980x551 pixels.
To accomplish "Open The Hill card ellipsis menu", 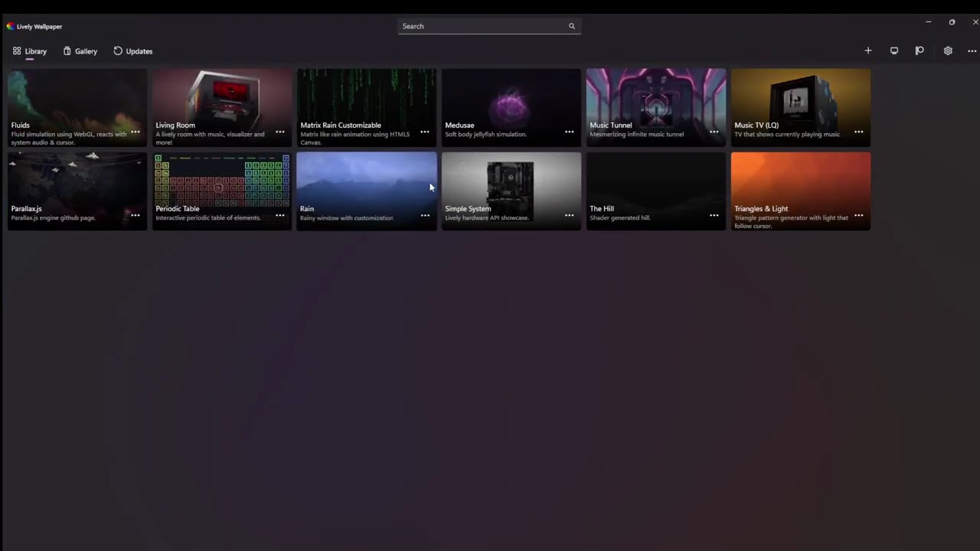I will point(714,215).
